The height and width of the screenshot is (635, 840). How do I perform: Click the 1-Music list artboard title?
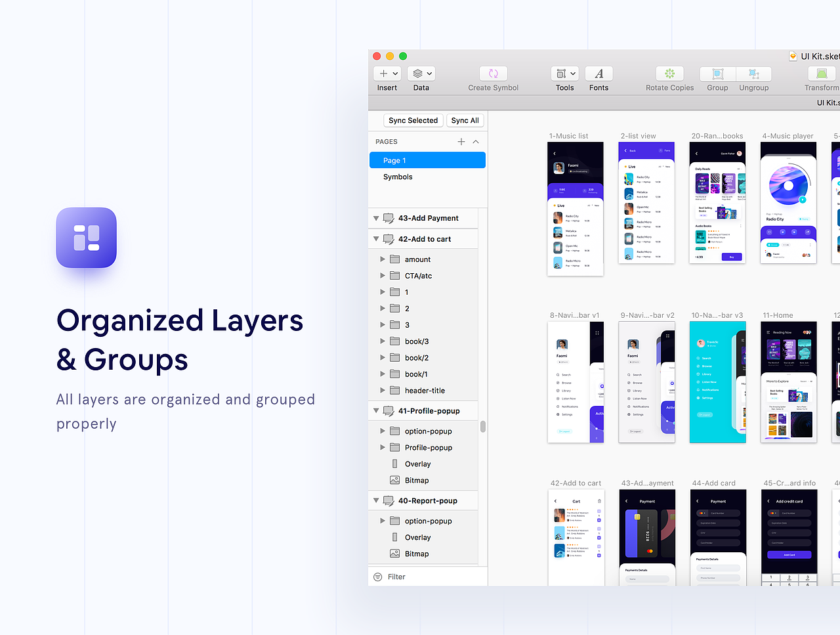(x=568, y=136)
